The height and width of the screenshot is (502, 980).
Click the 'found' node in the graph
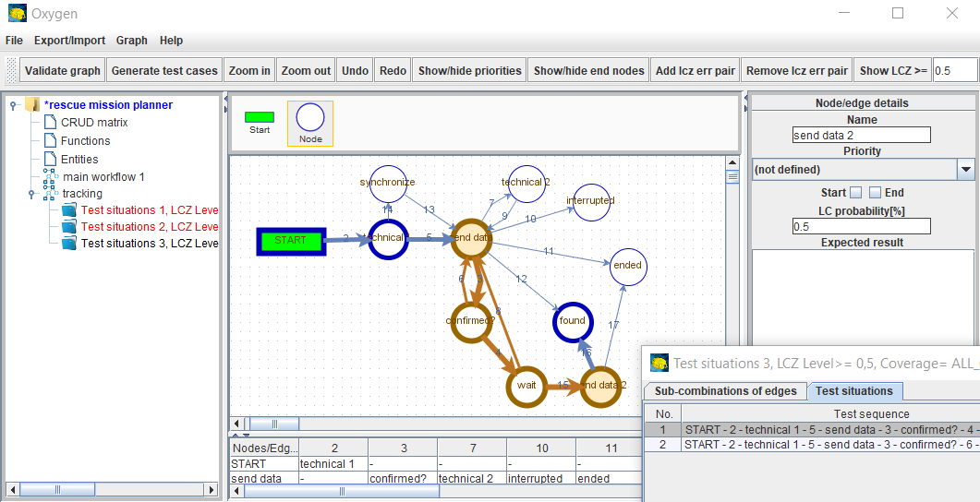tap(573, 321)
